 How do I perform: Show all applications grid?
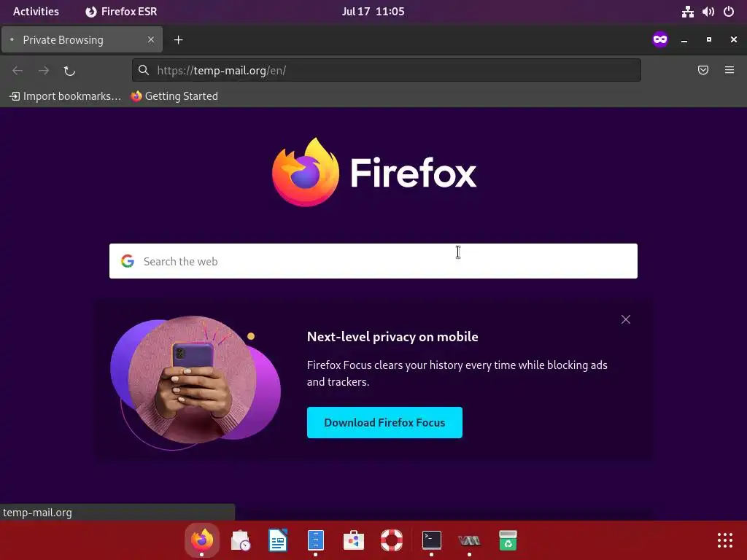click(x=725, y=540)
